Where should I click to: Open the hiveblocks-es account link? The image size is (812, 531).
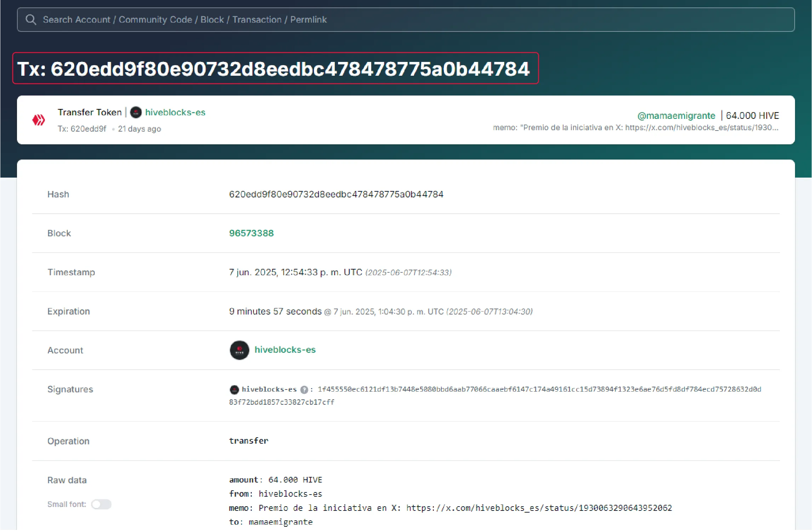[x=285, y=350]
